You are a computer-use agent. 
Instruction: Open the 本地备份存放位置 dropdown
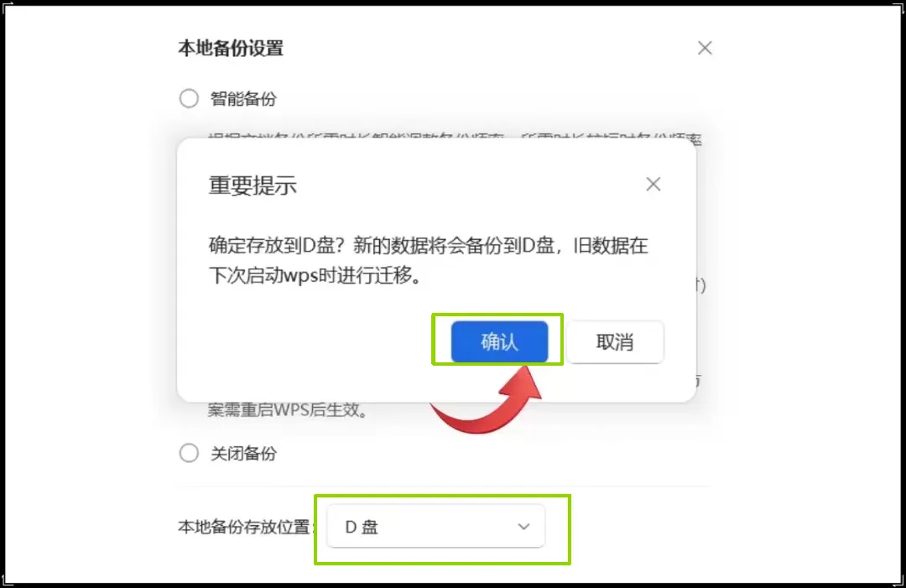click(435, 526)
